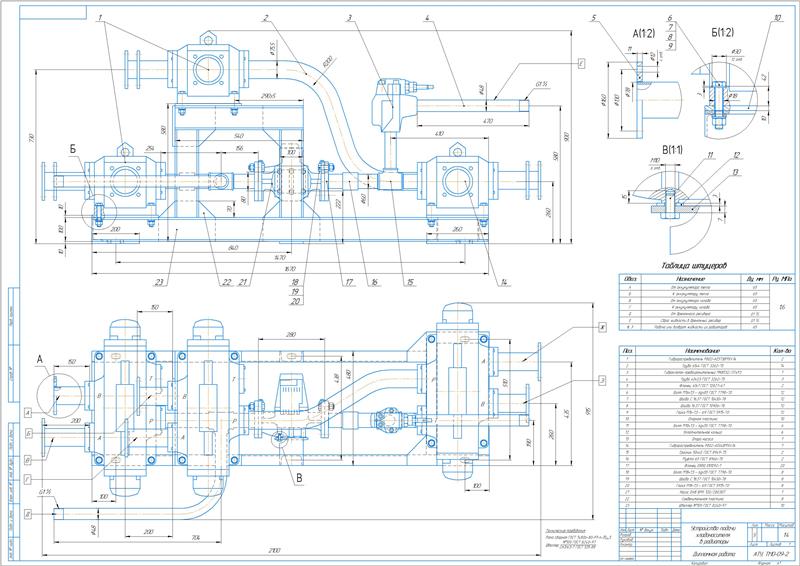Select the overall '2100' length dimension
The width and height of the screenshot is (800, 566).
click(x=274, y=551)
